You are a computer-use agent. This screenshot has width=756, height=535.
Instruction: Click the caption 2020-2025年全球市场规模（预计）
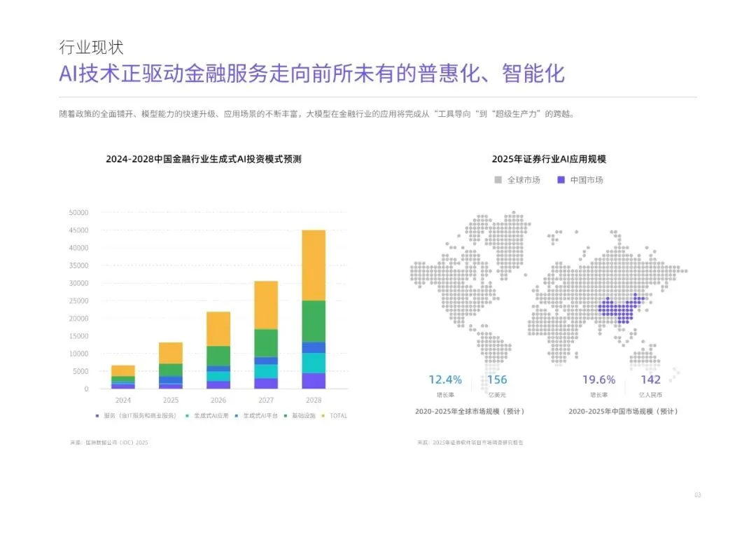point(470,412)
